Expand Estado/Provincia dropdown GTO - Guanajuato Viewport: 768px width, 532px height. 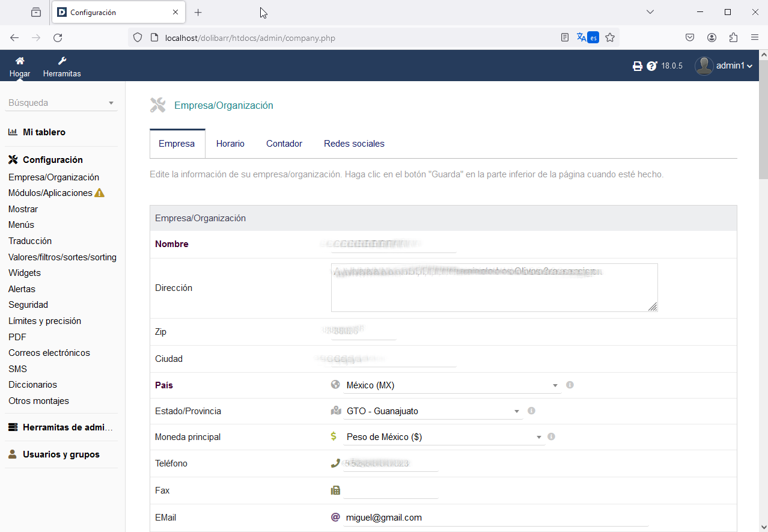tap(433, 411)
